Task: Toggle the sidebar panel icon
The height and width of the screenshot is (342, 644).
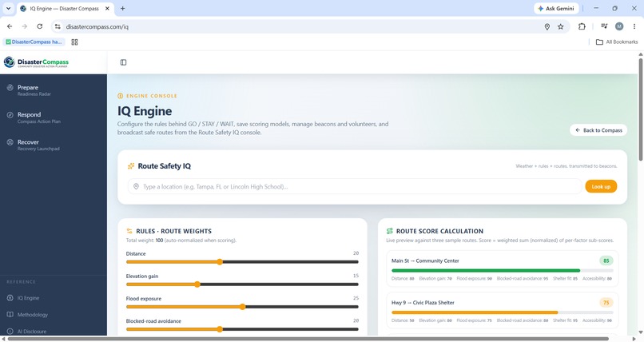Action: point(123,62)
